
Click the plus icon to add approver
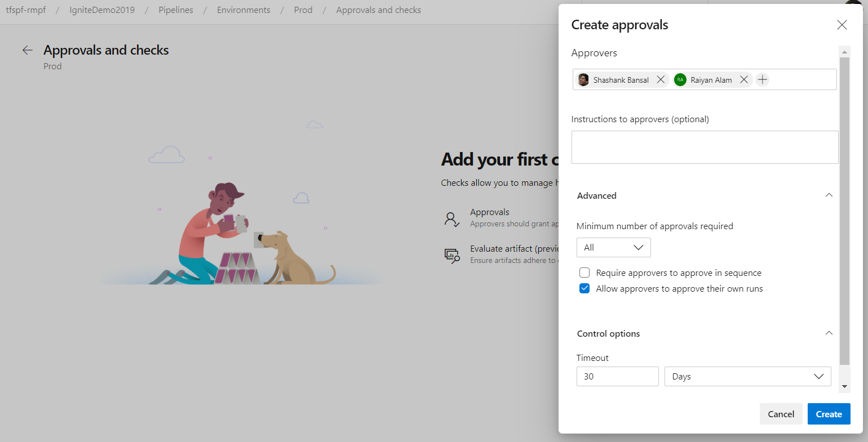(763, 80)
